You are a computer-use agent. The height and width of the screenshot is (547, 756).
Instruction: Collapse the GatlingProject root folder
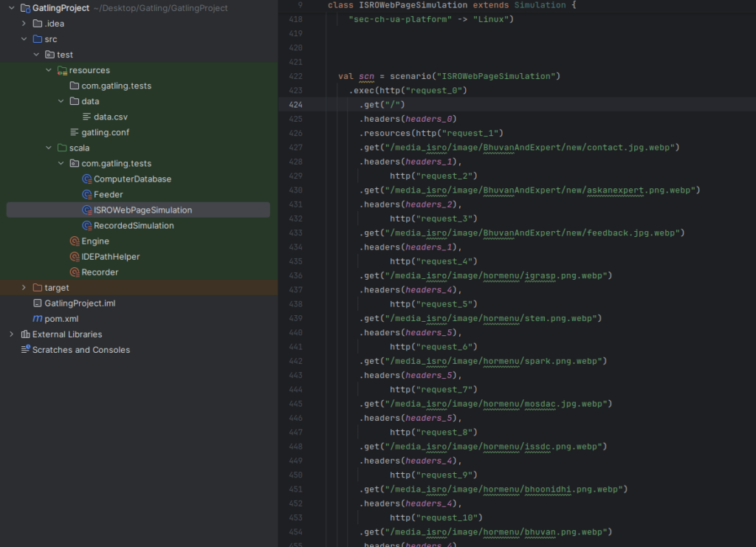point(11,8)
